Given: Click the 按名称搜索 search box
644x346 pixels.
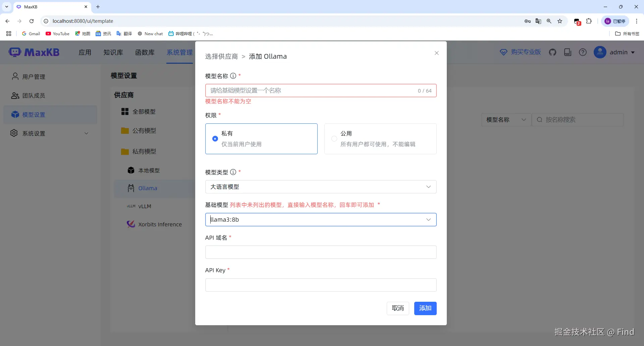Looking at the screenshot, I should (578, 120).
